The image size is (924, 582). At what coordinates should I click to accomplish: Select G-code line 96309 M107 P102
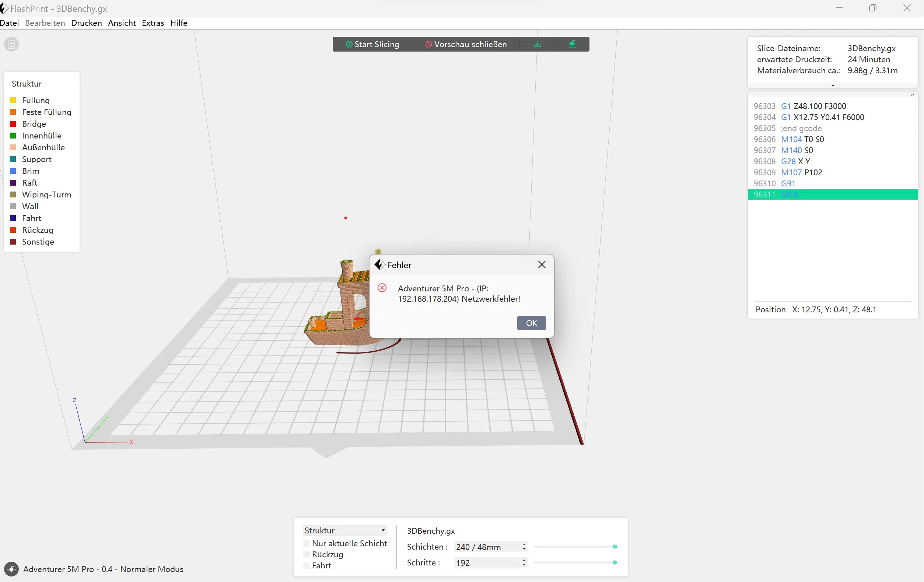(833, 173)
